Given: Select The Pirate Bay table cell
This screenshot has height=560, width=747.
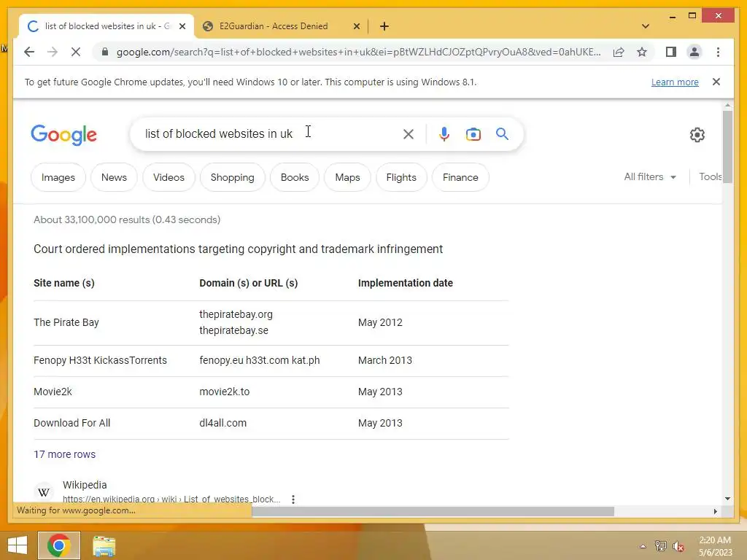Looking at the screenshot, I should coord(66,322).
